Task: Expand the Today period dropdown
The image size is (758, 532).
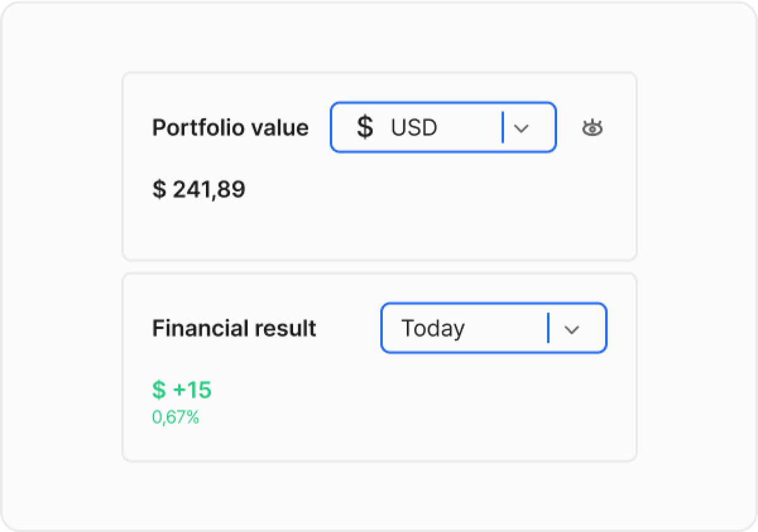Action: 494,328
